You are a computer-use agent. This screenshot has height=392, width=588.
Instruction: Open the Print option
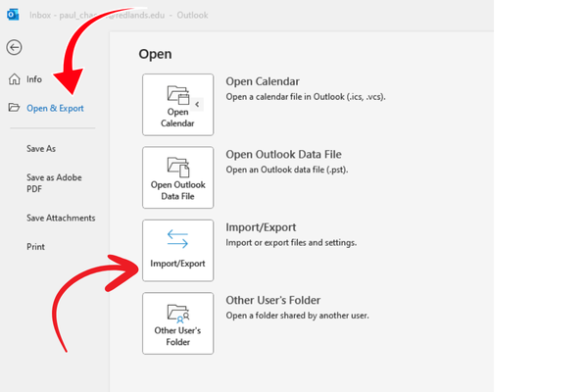tap(36, 247)
